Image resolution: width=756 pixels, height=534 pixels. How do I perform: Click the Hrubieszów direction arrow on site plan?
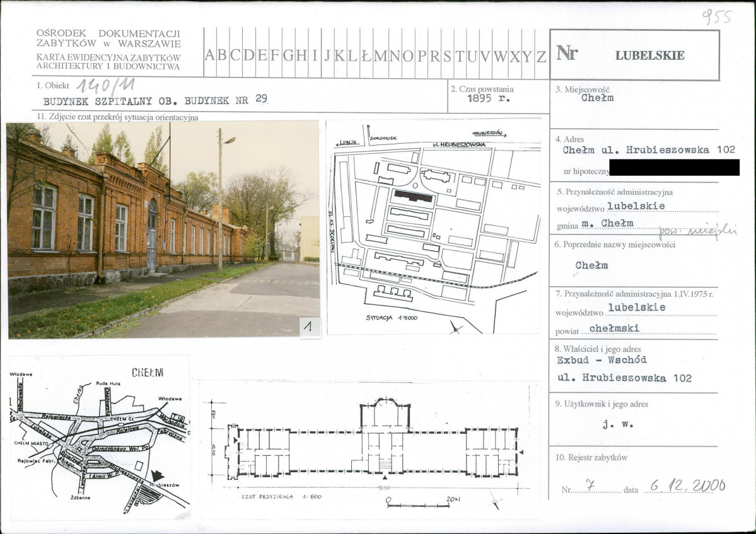pyautogui.click(x=491, y=134)
